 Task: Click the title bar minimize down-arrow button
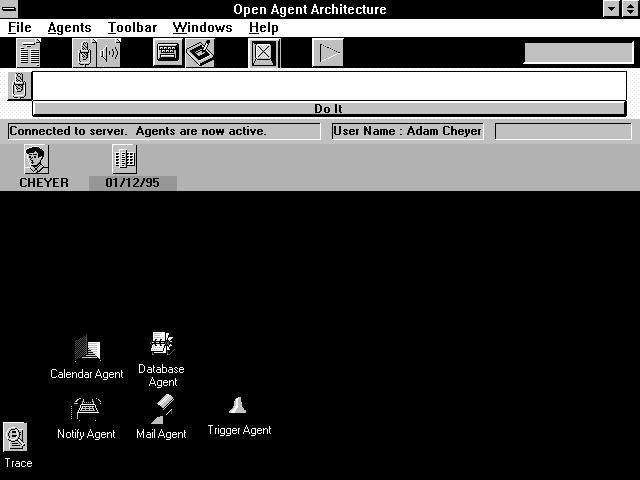(x=612, y=9)
